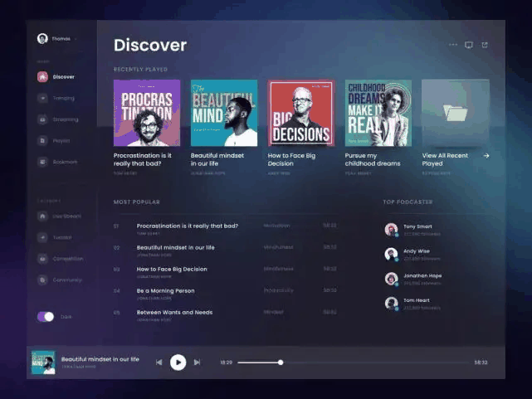532x399 pixels.
Task: Click the share/export icon at top right
Action: pos(485,45)
